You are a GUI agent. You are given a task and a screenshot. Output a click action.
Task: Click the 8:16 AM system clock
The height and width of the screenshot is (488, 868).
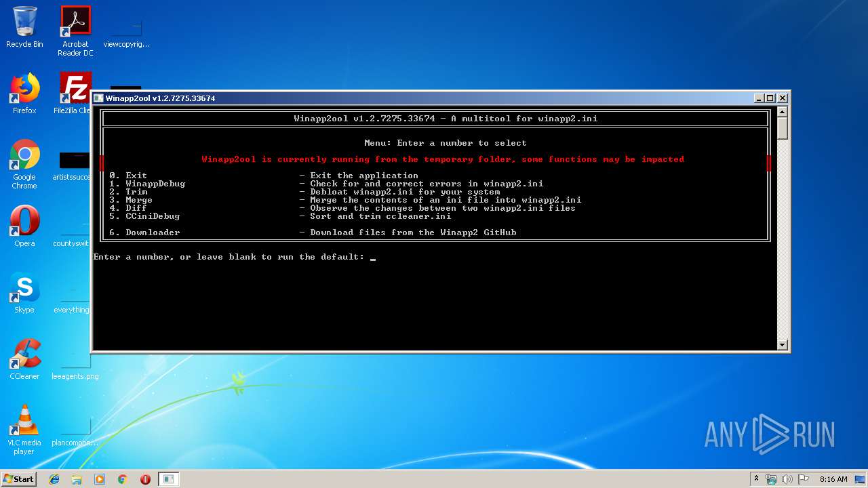pyautogui.click(x=833, y=479)
